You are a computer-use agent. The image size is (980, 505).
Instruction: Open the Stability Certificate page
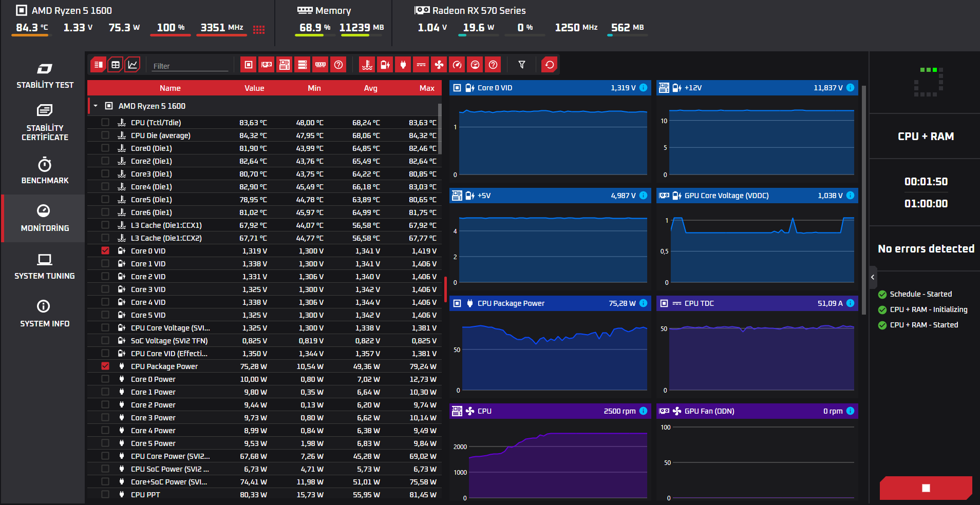pyautogui.click(x=45, y=123)
